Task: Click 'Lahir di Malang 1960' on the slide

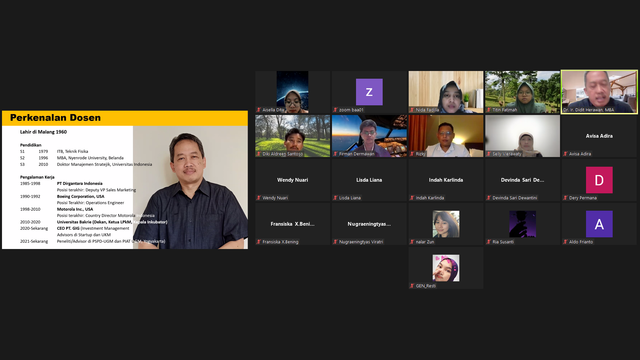Action: coord(43,132)
